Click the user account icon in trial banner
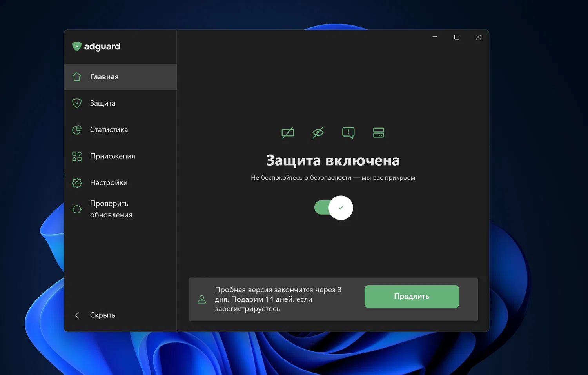The image size is (588, 375). (x=202, y=299)
